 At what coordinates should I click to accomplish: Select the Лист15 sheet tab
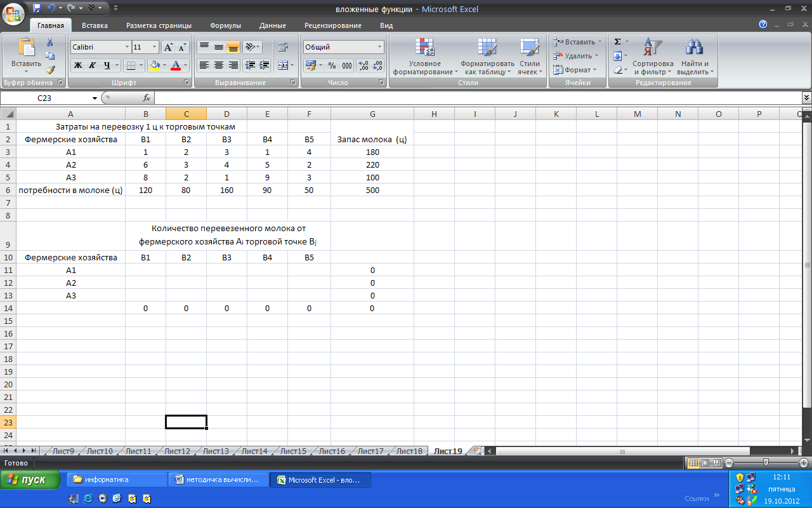293,451
